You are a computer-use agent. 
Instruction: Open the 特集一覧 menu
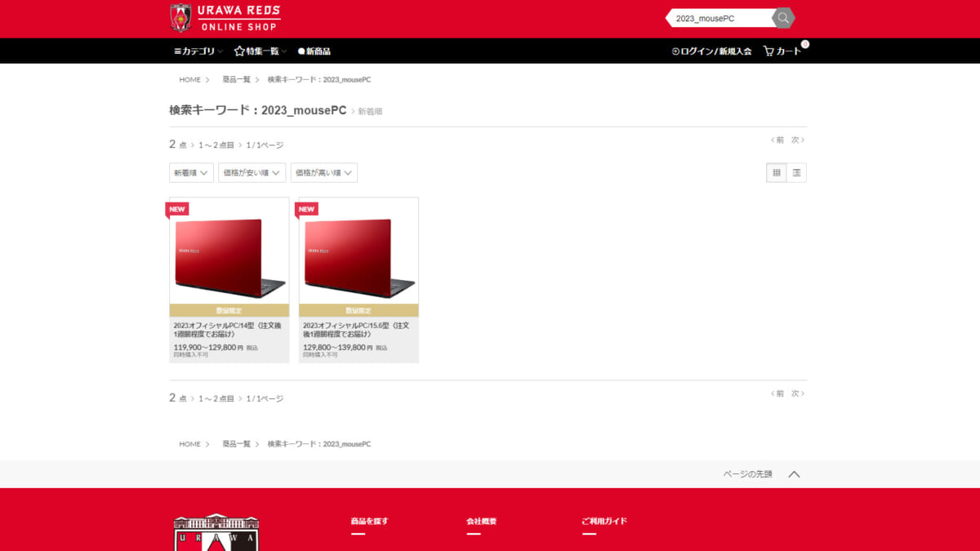click(261, 51)
